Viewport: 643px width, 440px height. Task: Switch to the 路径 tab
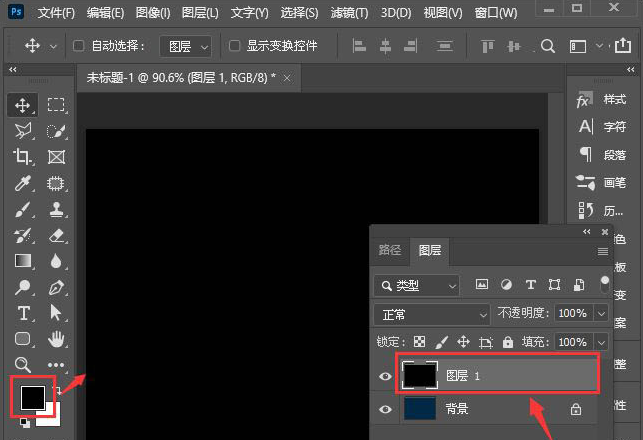point(390,250)
